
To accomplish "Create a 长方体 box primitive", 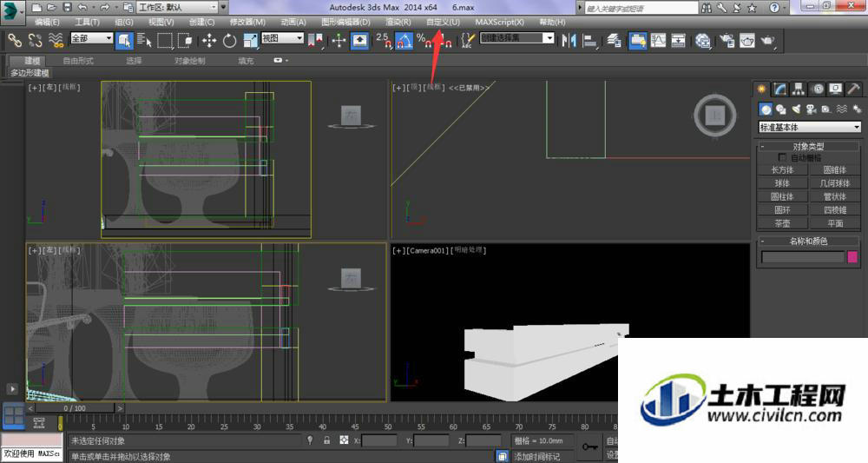I will pos(782,170).
